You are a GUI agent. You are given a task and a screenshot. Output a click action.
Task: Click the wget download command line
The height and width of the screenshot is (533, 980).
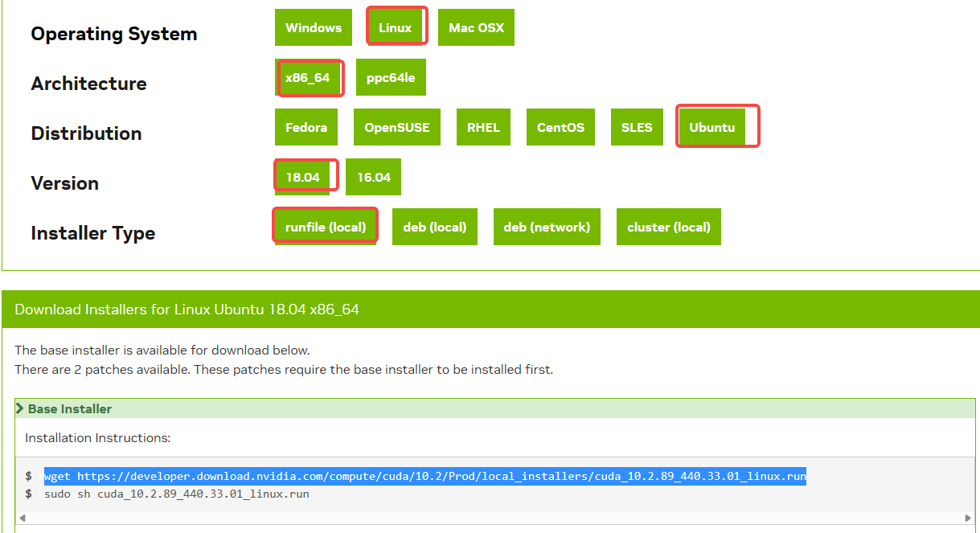click(x=425, y=477)
